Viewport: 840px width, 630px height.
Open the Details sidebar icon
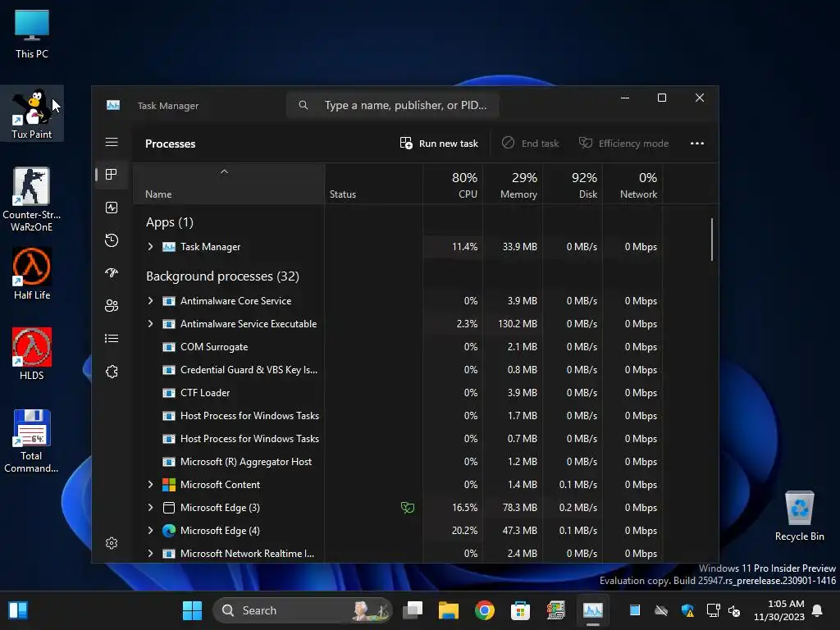112,338
